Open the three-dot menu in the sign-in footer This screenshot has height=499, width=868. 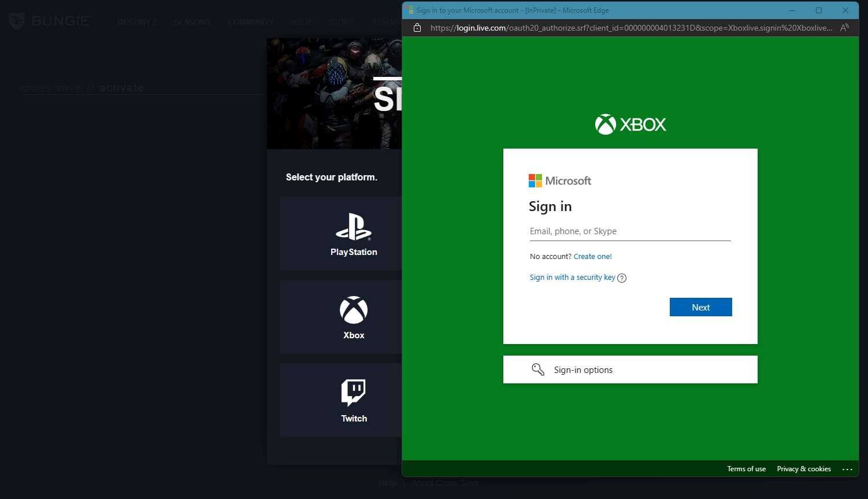[847, 469]
